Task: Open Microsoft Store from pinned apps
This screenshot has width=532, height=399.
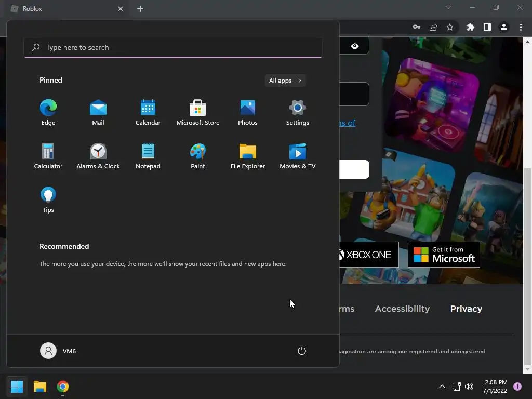Action: tap(198, 113)
